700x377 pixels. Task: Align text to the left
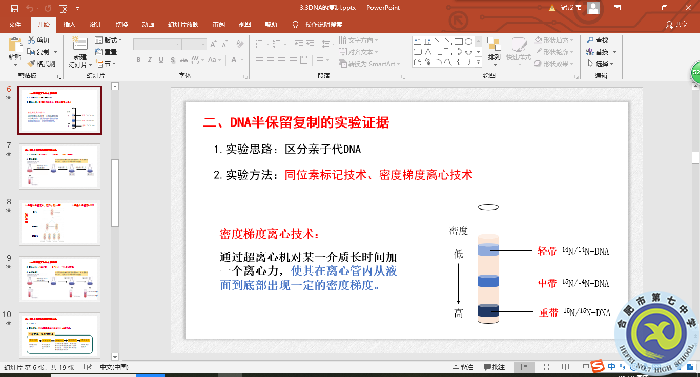coord(259,59)
